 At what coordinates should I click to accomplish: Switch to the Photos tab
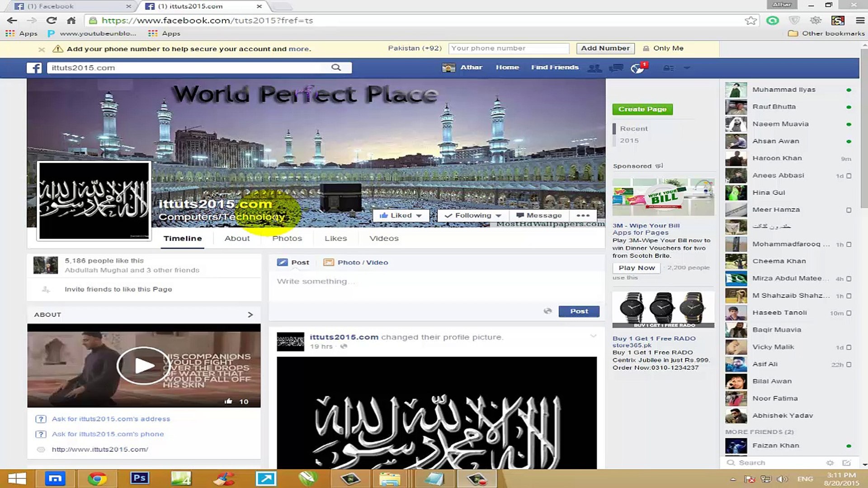click(x=287, y=238)
